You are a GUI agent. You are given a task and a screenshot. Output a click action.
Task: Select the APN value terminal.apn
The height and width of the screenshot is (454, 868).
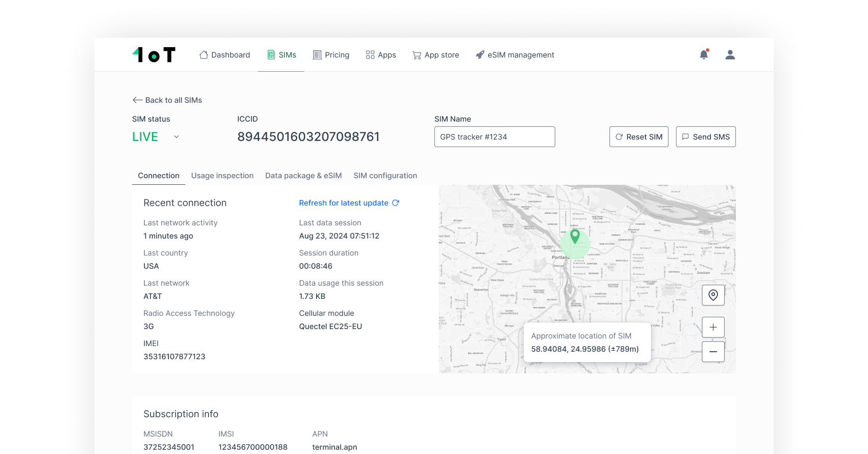[x=334, y=447]
